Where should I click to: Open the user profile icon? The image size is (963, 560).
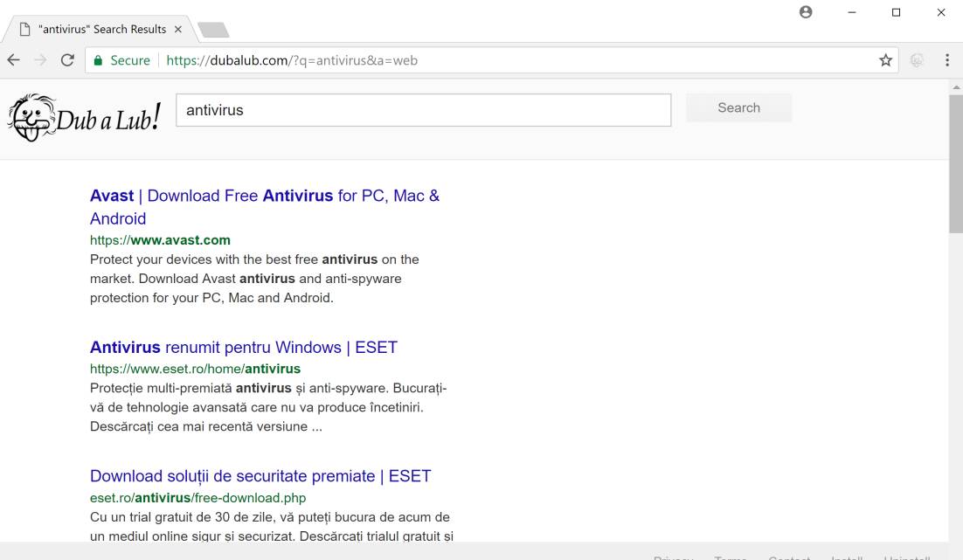(x=806, y=12)
